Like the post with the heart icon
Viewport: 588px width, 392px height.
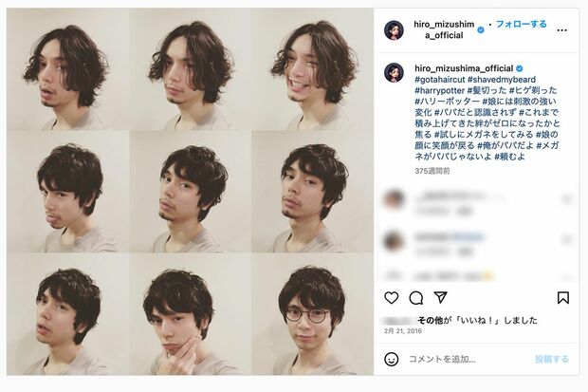pos(391,298)
